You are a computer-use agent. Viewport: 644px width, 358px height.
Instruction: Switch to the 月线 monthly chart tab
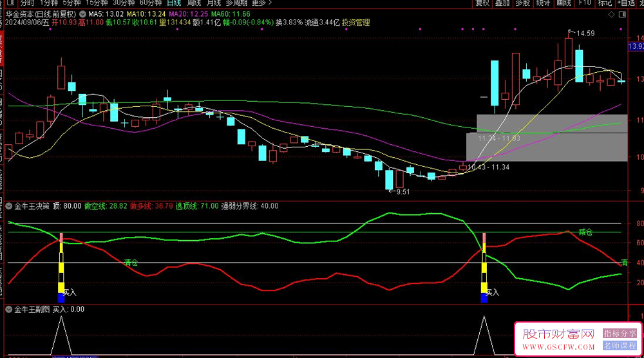[x=214, y=3]
